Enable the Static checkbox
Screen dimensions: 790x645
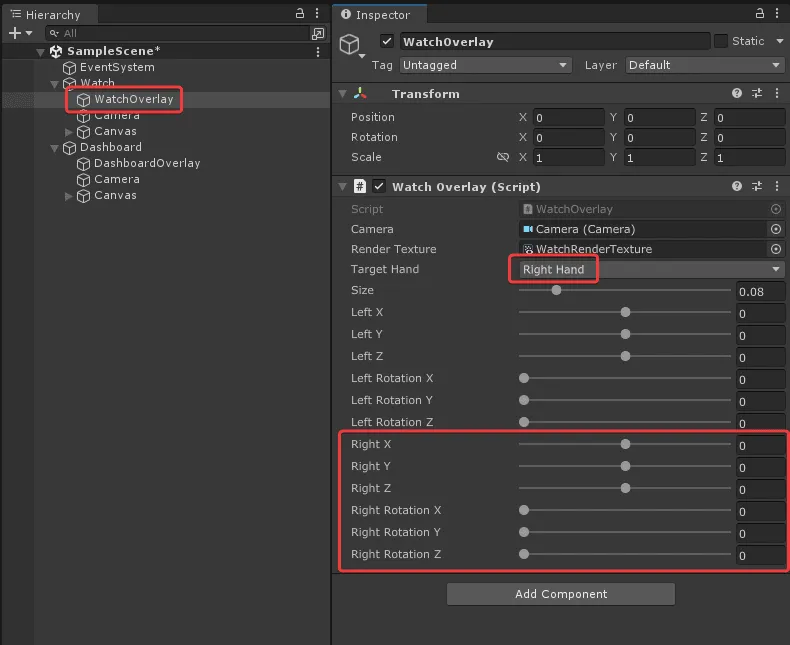click(721, 41)
